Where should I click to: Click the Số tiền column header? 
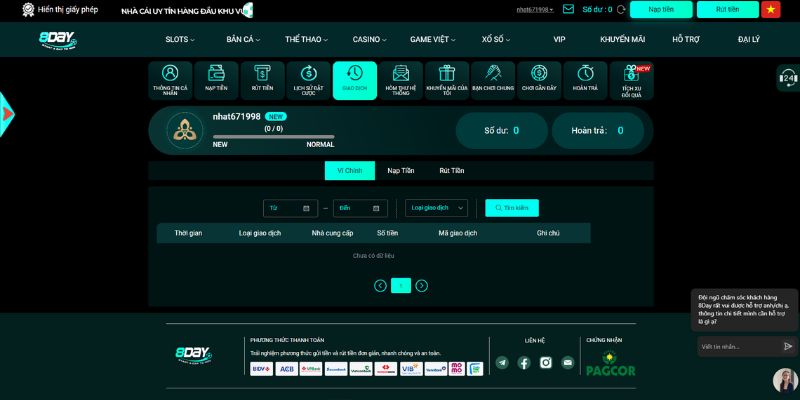[x=387, y=233]
